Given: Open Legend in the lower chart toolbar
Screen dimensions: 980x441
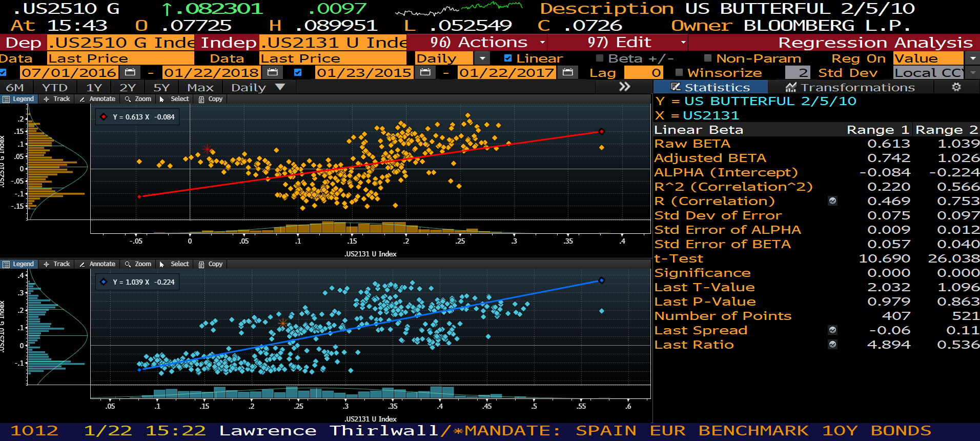Looking at the screenshot, I should click(19, 264).
